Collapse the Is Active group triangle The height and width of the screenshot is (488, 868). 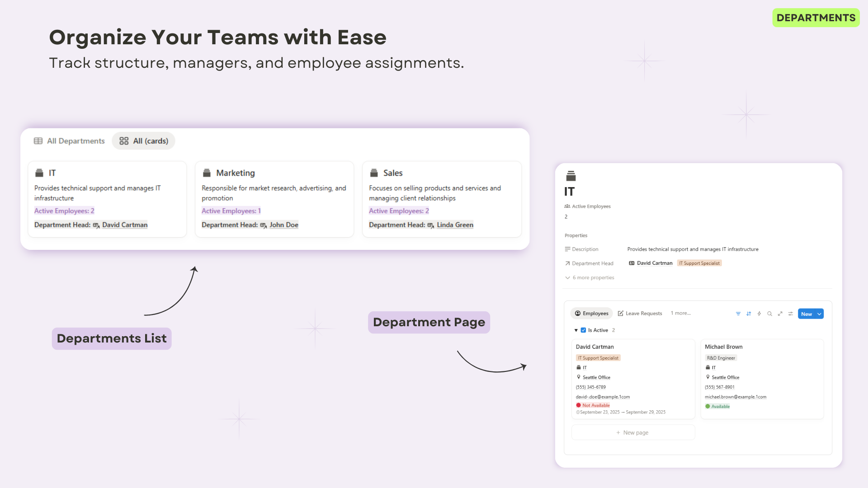pos(576,330)
